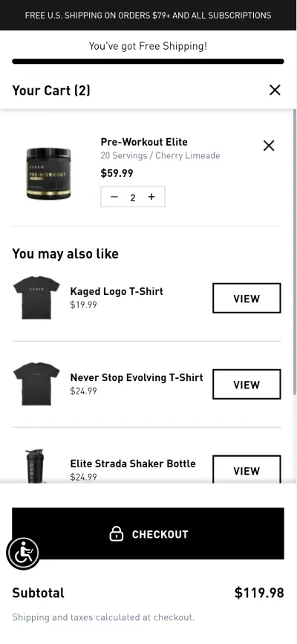Click the free shipping progress bar
Image resolution: width=297 pixels, height=644 pixels.
(x=148, y=62)
